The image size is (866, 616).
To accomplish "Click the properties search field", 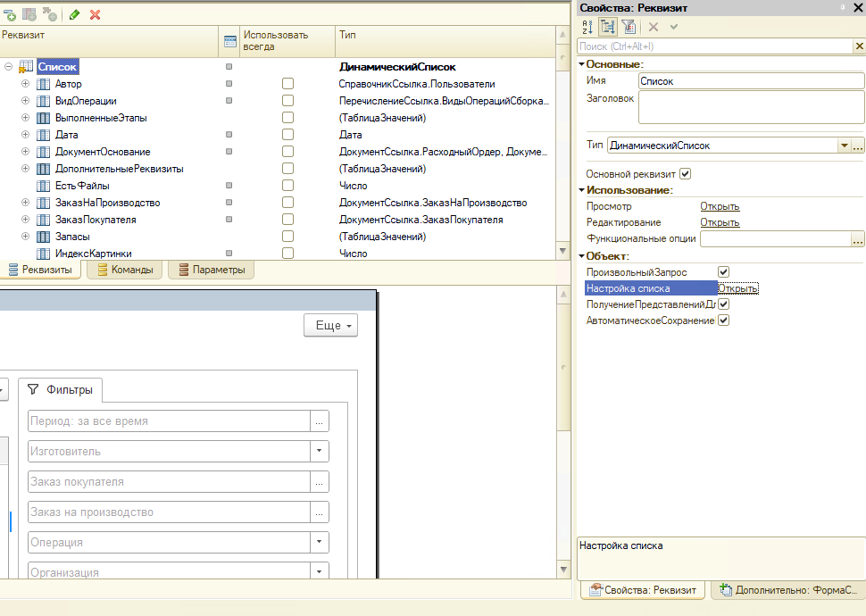I will pyautogui.click(x=715, y=46).
